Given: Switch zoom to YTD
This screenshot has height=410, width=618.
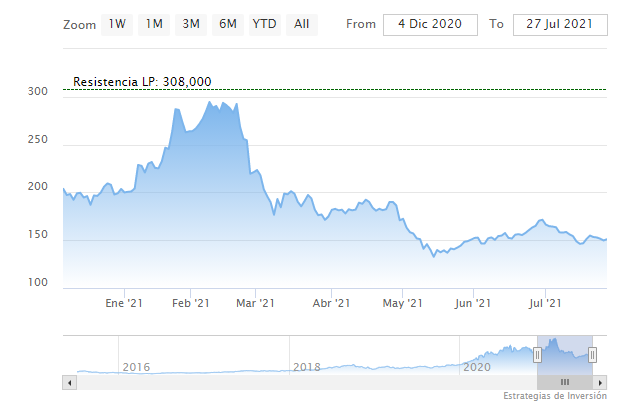Looking at the screenshot, I should (265, 24).
